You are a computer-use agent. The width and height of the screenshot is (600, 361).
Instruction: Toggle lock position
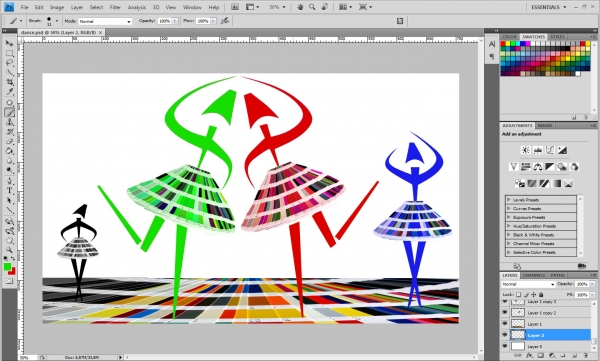[534, 294]
